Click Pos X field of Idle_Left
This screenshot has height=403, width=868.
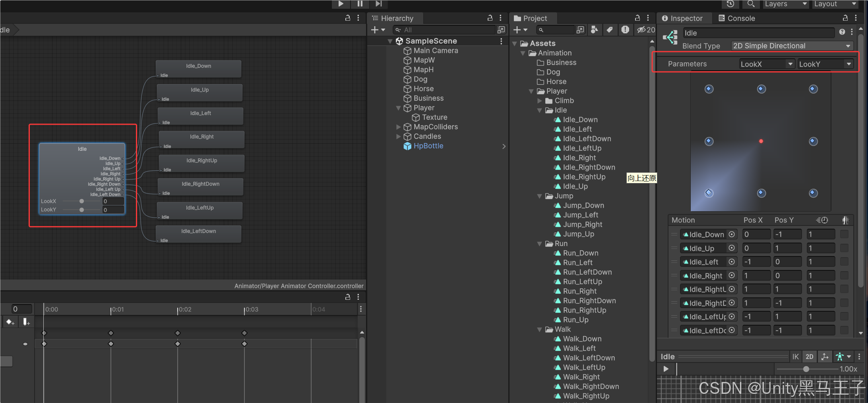click(x=757, y=262)
